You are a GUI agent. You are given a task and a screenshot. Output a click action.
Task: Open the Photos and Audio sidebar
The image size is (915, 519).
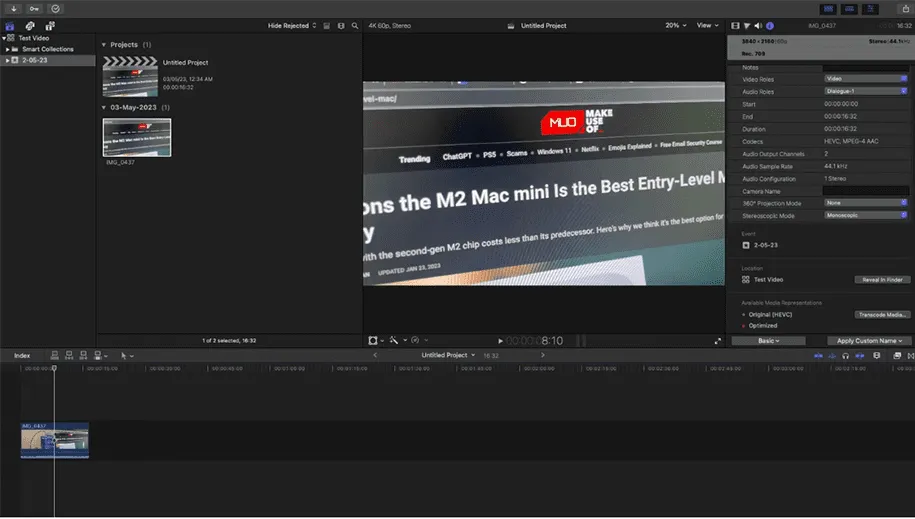coord(30,25)
